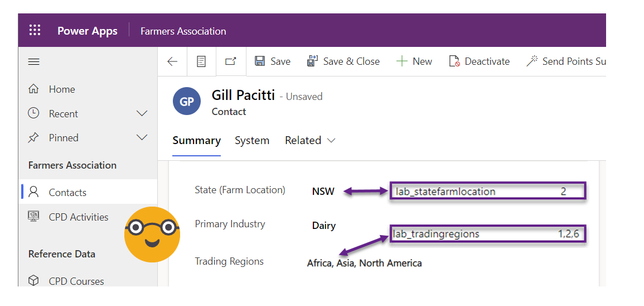Select the Gill Pacitti record title
The height and width of the screenshot is (306, 644).
(243, 95)
